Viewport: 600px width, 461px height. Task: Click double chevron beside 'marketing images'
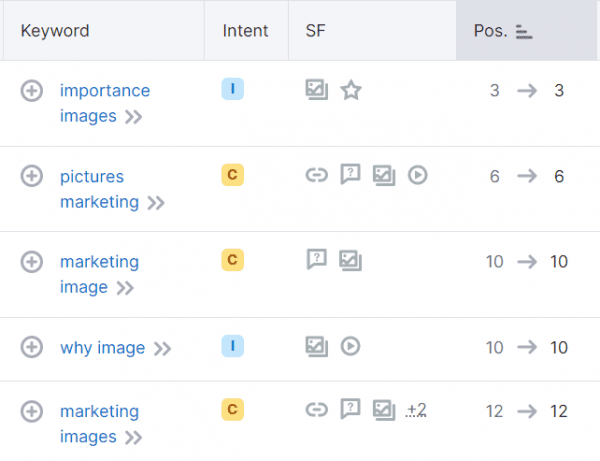134,438
